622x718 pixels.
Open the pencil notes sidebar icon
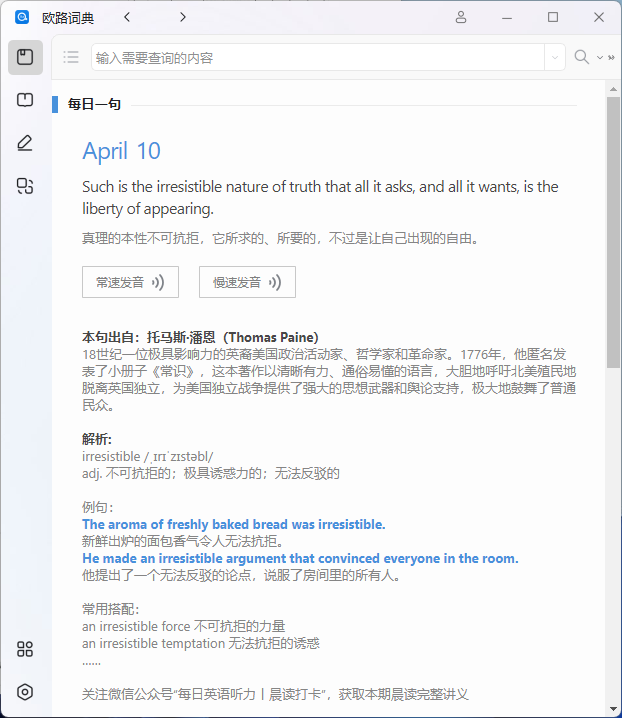pyautogui.click(x=25, y=143)
